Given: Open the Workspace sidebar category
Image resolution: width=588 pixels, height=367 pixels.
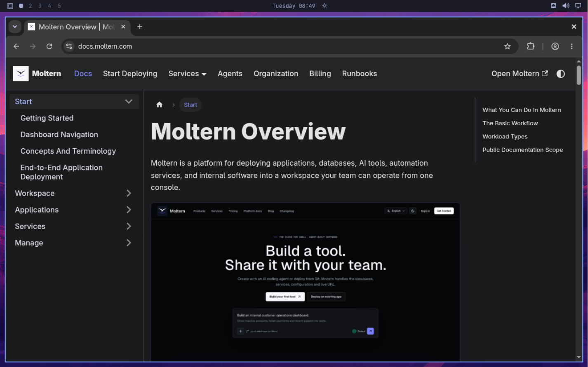Looking at the screenshot, I should pos(35,193).
